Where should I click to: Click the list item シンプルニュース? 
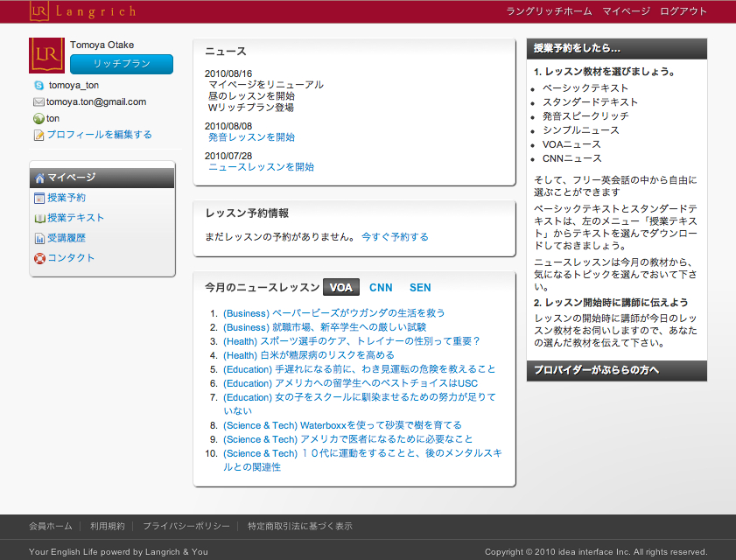(x=580, y=130)
